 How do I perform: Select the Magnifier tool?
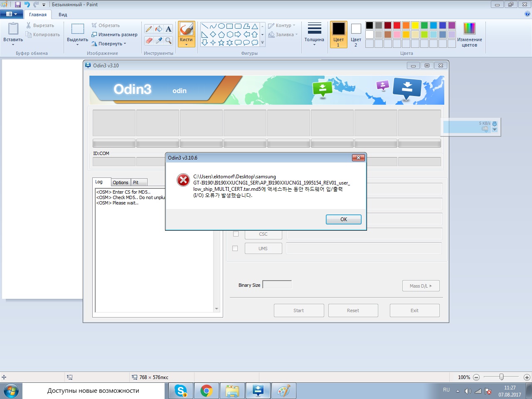[168, 40]
